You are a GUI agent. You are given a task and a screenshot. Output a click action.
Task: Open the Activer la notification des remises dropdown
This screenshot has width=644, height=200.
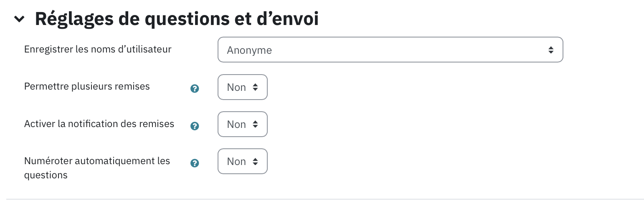coord(243,124)
